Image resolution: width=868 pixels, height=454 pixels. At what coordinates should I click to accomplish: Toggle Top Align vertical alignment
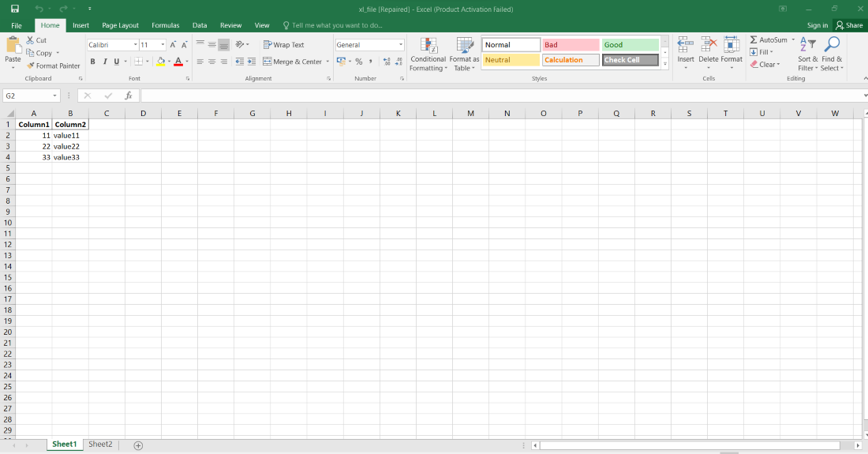pos(200,44)
